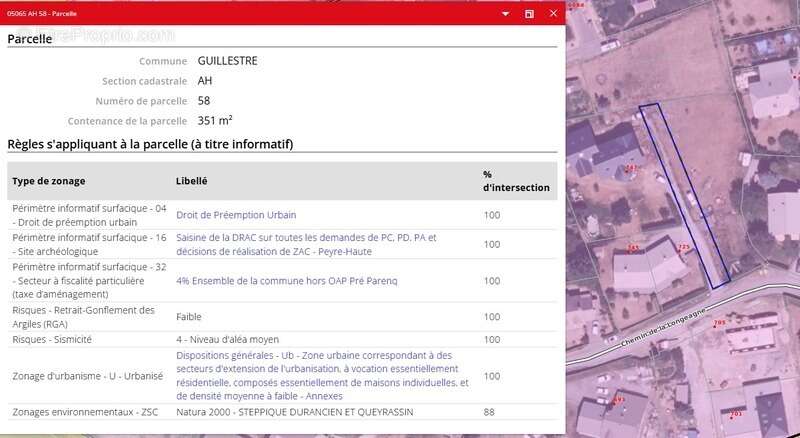Select the Risques - Sismicité table row
Viewport: 800px width, 438px height.
click(281, 339)
